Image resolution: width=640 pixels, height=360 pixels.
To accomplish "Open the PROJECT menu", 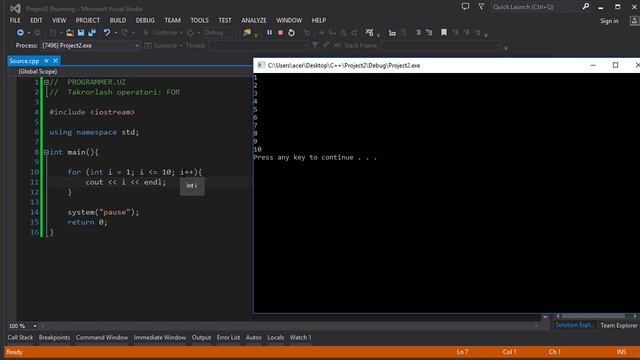I will click(87, 20).
